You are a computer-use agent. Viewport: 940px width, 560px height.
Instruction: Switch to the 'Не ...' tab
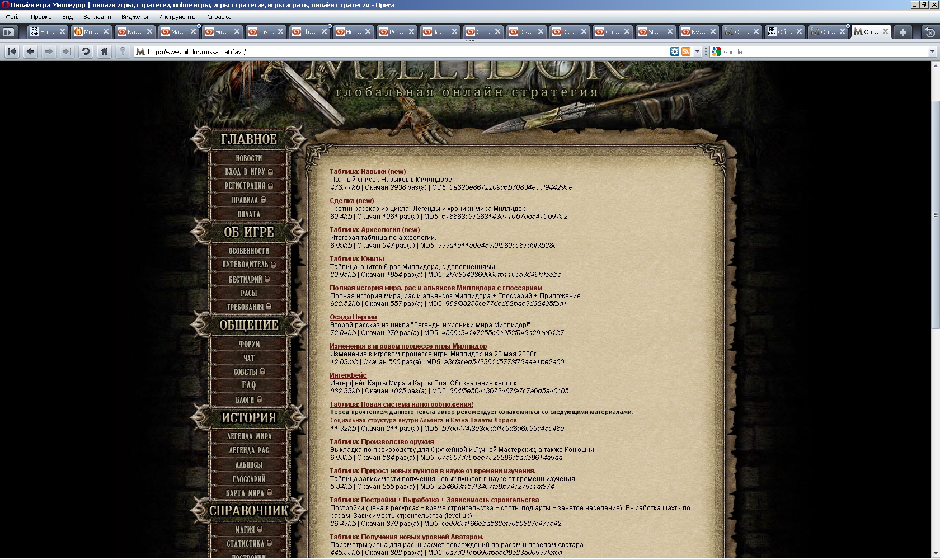point(354,32)
